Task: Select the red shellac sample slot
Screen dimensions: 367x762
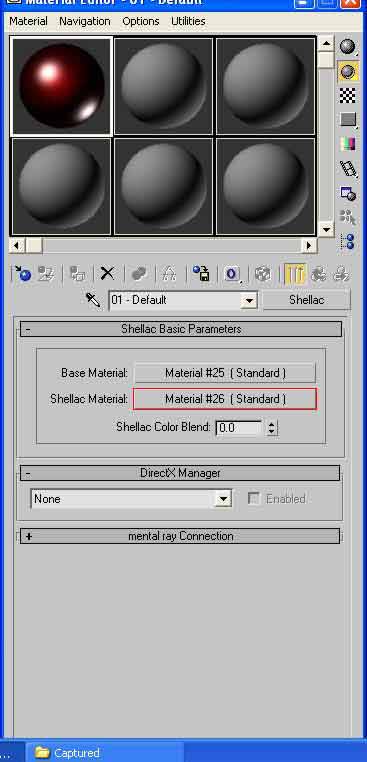Action: point(62,86)
